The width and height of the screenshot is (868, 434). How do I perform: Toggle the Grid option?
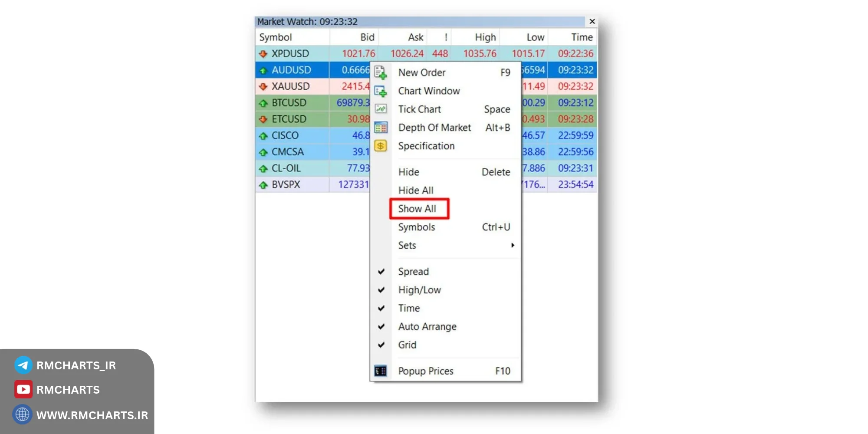pyautogui.click(x=446, y=345)
